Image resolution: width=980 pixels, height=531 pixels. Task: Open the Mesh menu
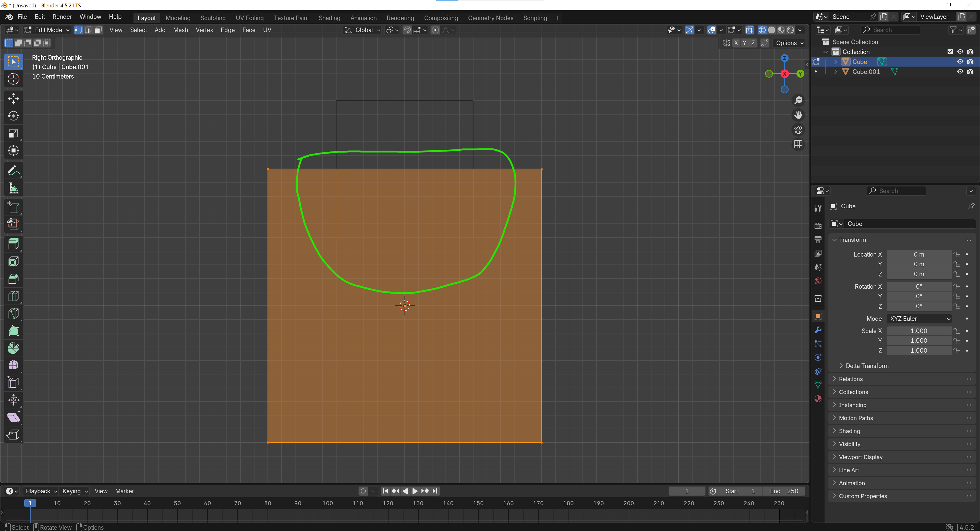[x=180, y=30]
